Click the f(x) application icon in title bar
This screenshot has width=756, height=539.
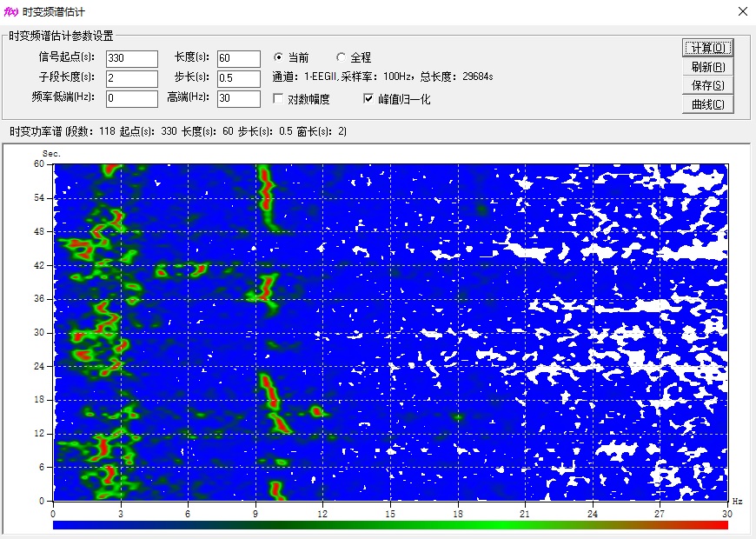point(10,11)
